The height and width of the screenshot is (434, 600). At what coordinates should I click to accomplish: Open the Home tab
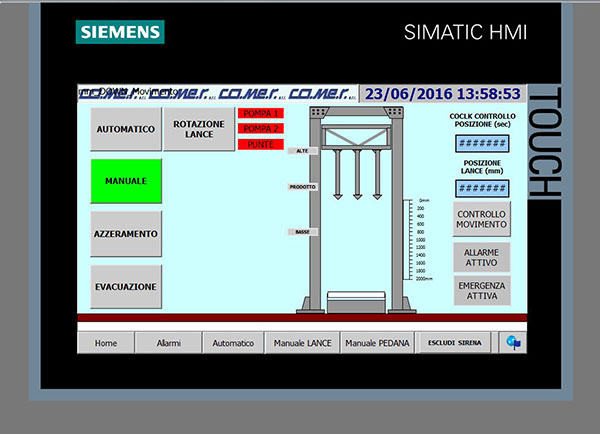106,343
